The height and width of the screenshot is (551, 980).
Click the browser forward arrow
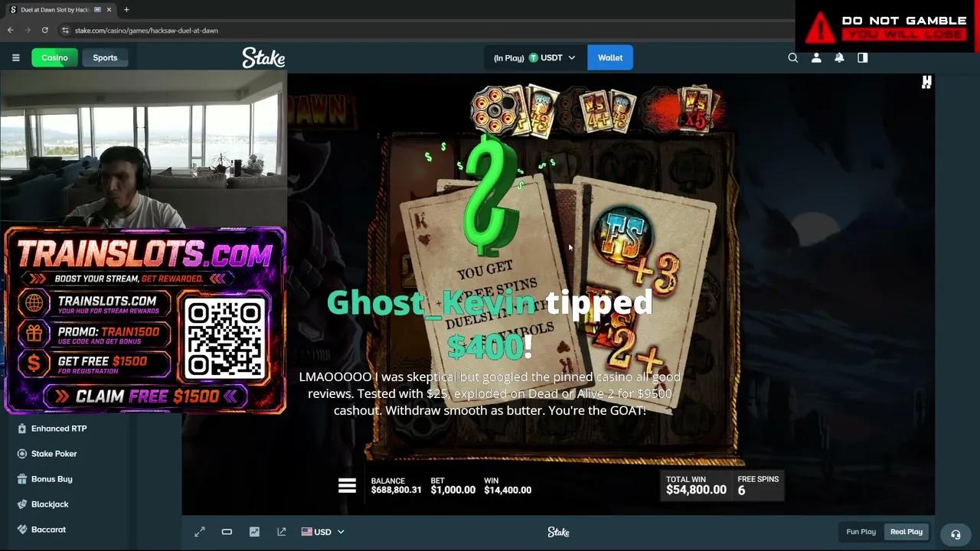click(x=28, y=30)
